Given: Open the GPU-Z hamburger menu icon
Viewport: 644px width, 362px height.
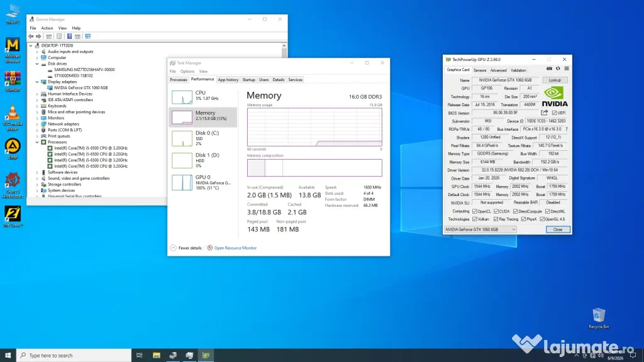Looking at the screenshot, I should coord(567,69).
